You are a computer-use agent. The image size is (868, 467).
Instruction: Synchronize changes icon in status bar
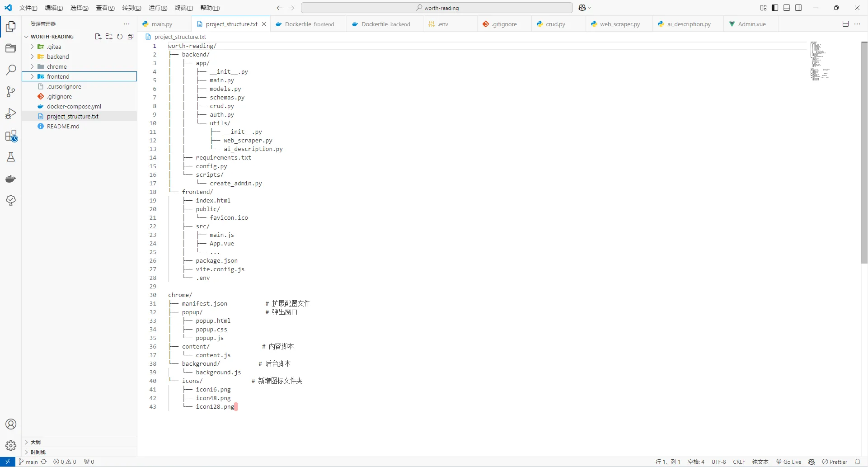point(44,462)
